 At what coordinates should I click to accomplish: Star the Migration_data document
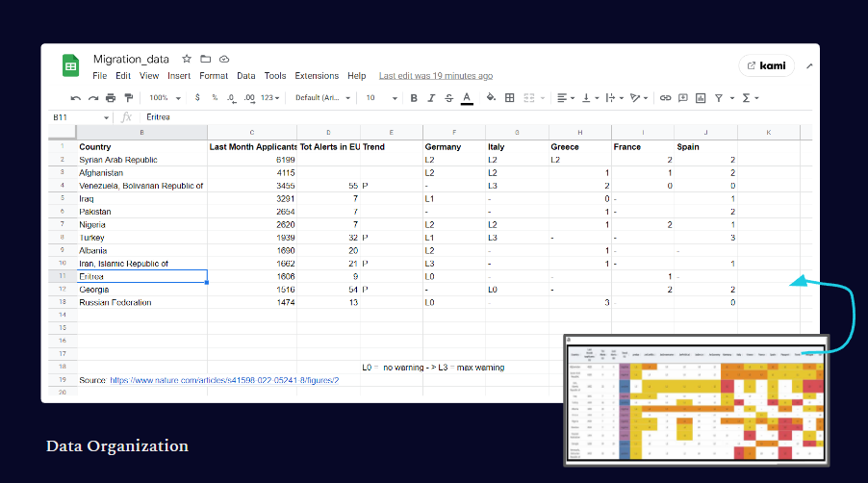coord(188,59)
